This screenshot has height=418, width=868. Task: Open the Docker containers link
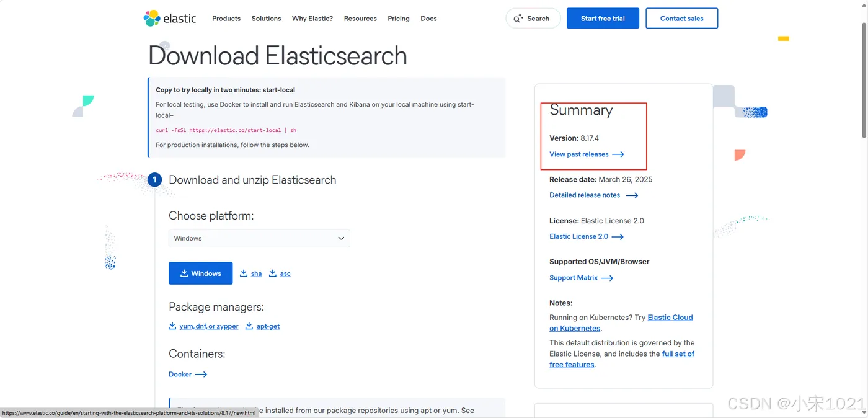(x=180, y=375)
